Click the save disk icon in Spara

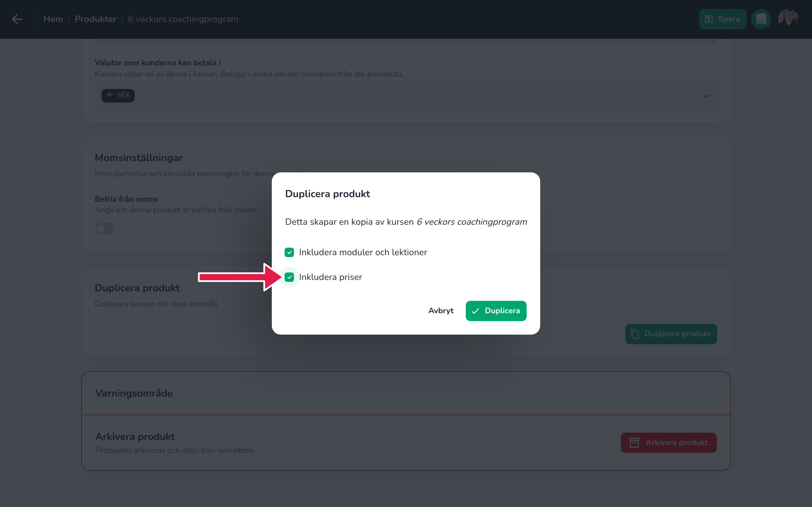(709, 19)
